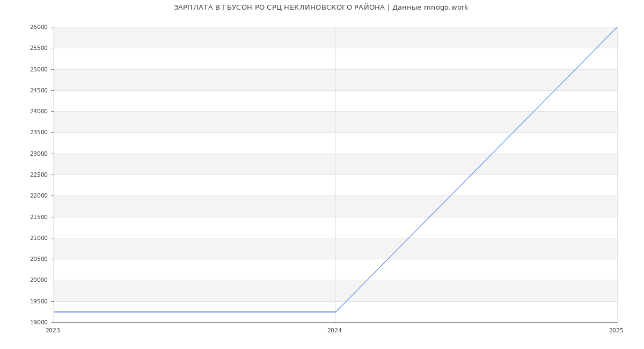Click the 24500 y-axis label
This screenshot has width=644, height=349.
tap(39, 91)
